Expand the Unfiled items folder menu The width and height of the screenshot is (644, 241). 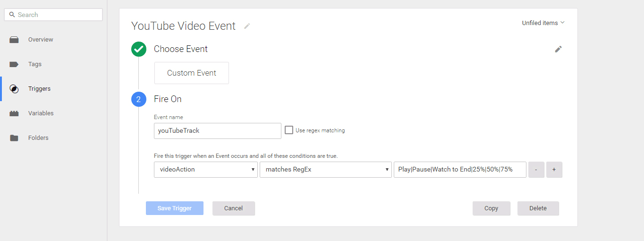[543, 23]
